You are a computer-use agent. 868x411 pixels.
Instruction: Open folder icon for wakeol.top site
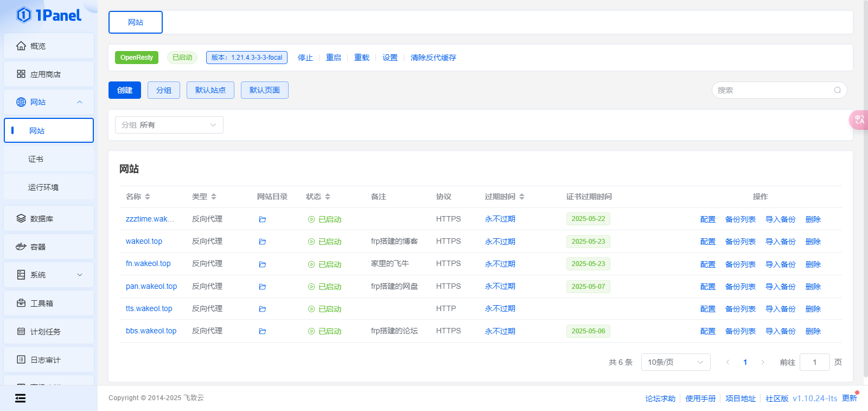262,242
